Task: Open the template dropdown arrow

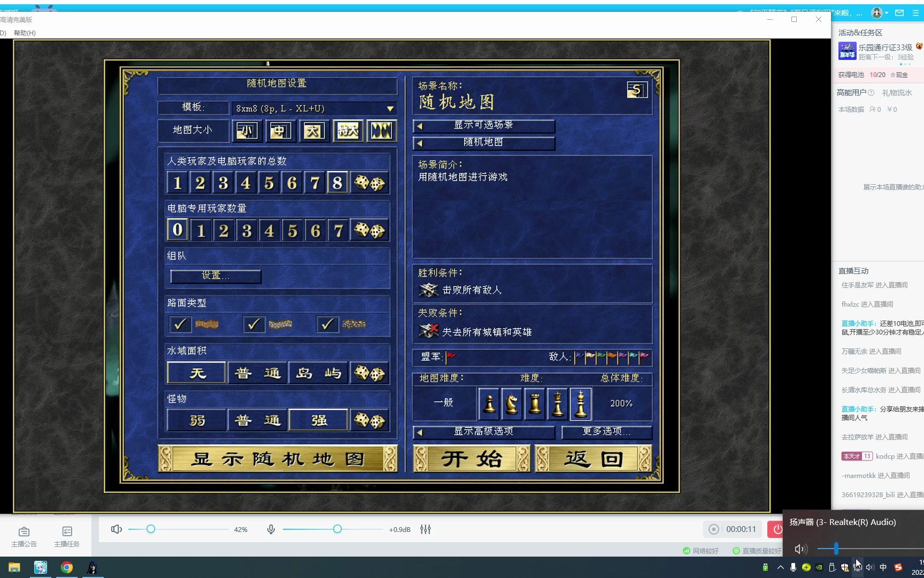Action: (390, 109)
